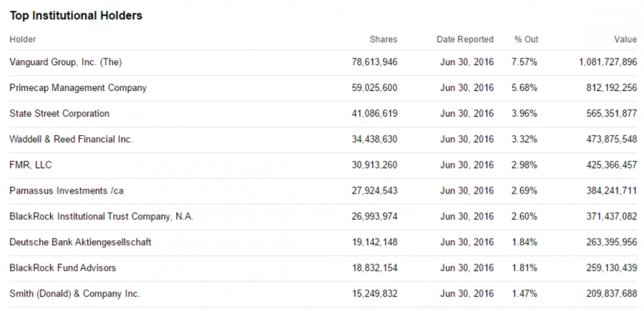Click shares value 19,142,148

click(374, 242)
